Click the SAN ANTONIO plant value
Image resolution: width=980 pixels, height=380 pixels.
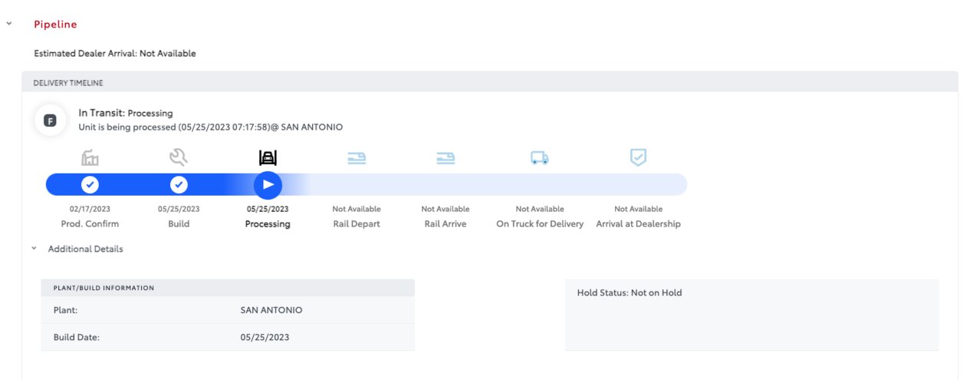click(x=271, y=310)
